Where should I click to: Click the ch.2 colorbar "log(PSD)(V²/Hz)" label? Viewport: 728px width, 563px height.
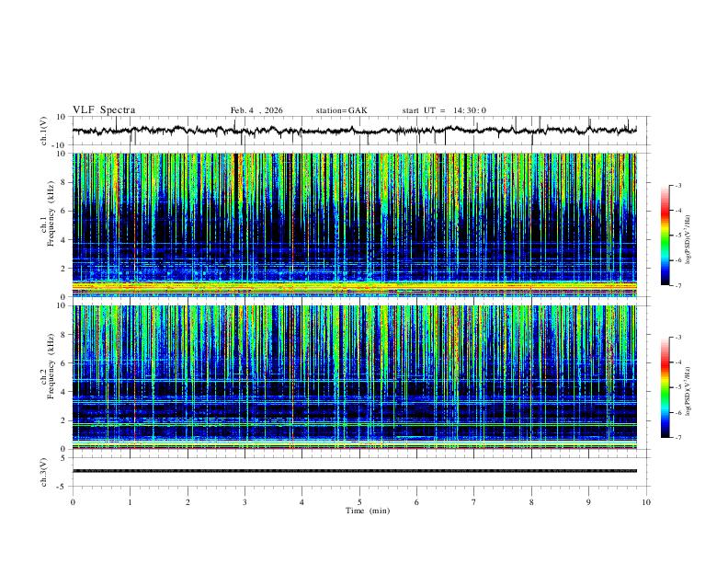[x=688, y=392]
